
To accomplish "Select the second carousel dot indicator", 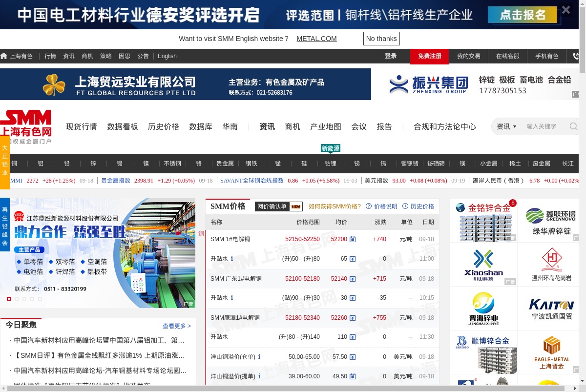I will (17, 298).
